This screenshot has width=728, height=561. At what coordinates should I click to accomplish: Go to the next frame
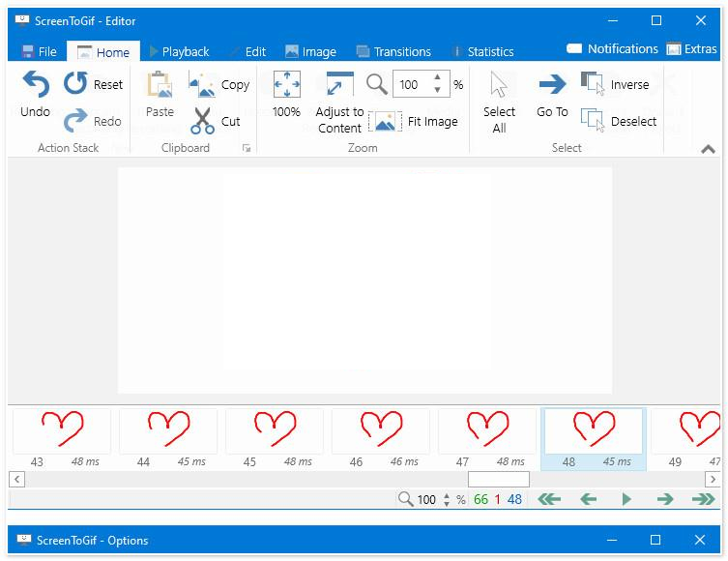pos(665,499)
